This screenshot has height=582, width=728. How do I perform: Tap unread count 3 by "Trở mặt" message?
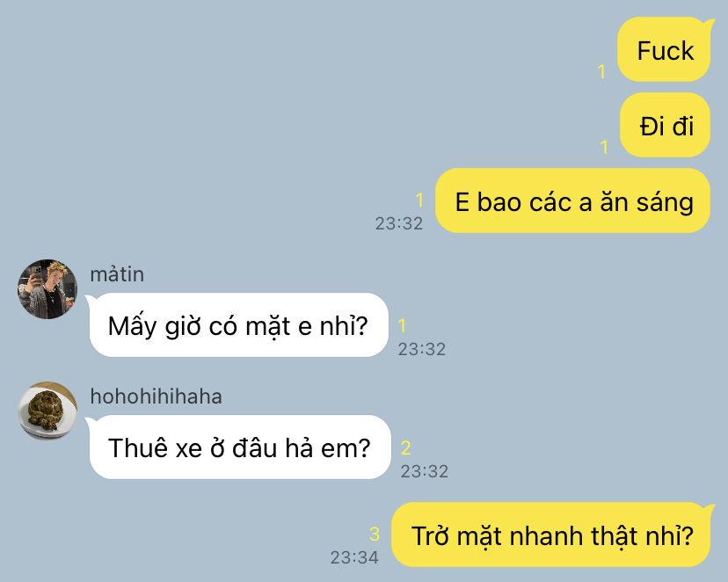pos(375,534)
